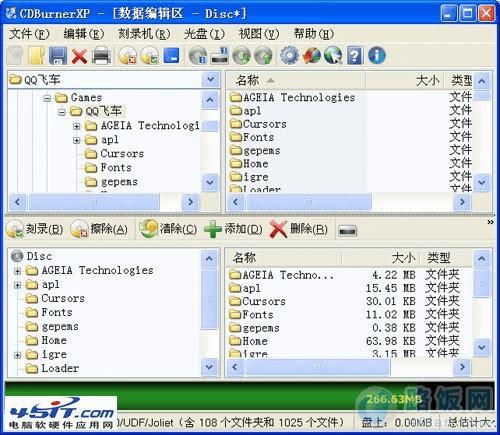Click the disc with green down arrow icon

pos(242,56)
